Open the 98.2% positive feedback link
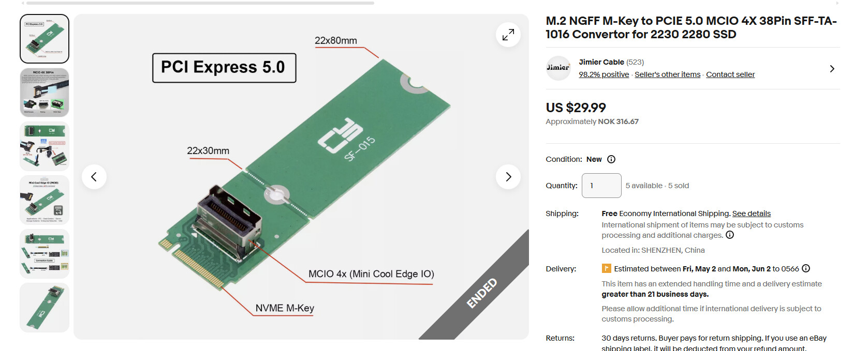This screenshot has width=868, height=351. [604, 74]
